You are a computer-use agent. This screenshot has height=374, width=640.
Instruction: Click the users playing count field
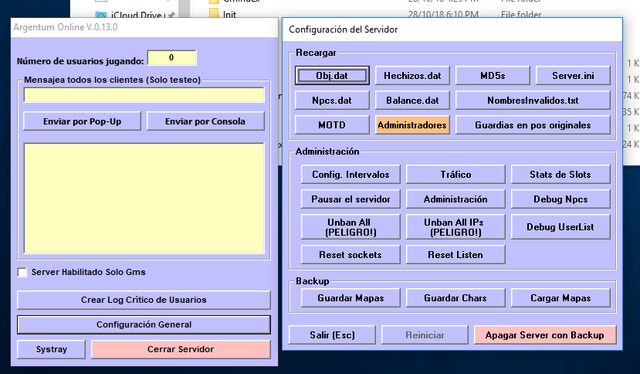click(x=171, y=58)
